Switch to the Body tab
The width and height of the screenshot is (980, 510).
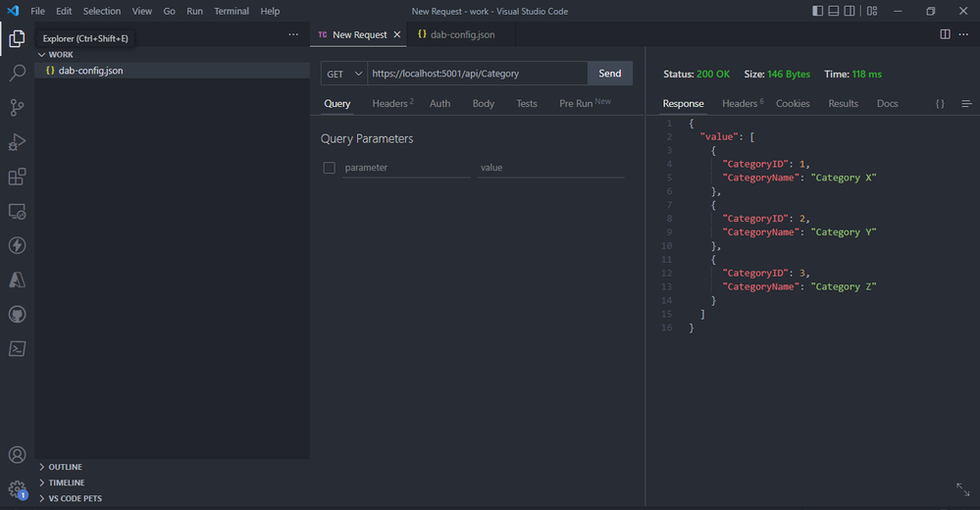click(x=483, y=104)
